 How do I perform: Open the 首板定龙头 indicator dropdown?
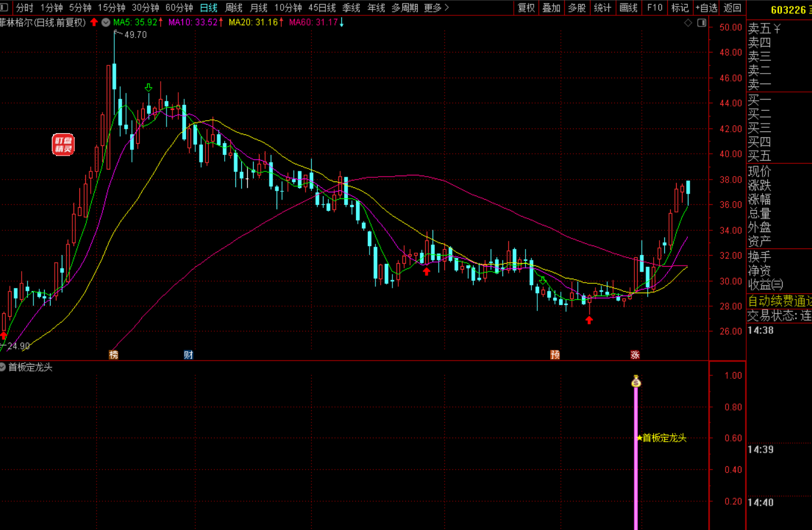coord(3,367)
